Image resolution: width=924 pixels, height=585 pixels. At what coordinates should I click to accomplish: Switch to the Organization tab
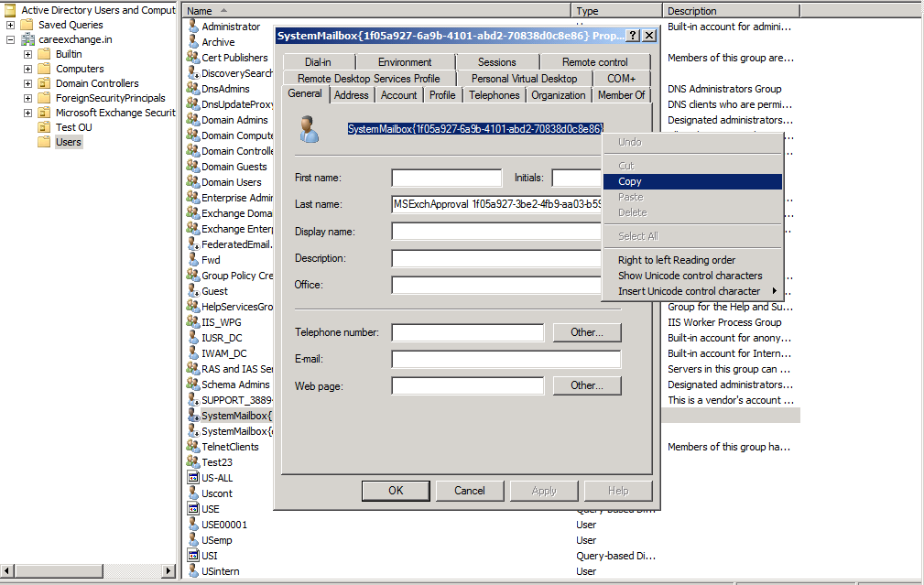point(559,95)
